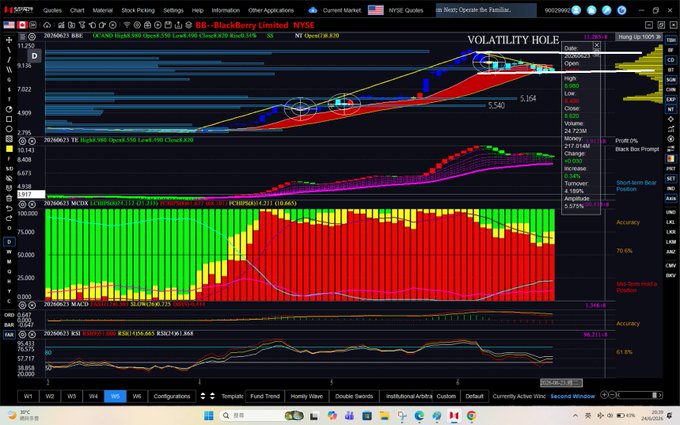Select the crosshair cursor drawing tool
680x425 pixels.
coord(9,40)
